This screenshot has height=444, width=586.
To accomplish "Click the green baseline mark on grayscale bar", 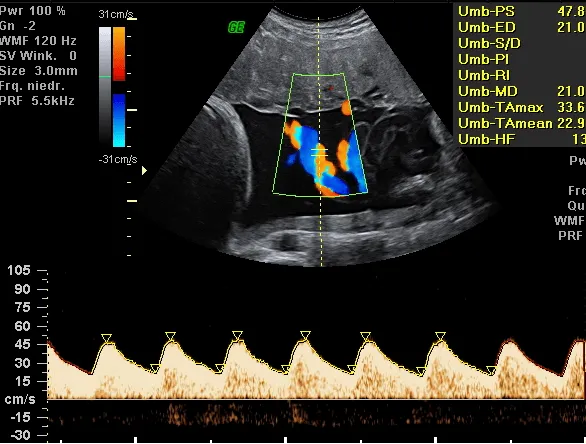I will (x=105, y=77).
